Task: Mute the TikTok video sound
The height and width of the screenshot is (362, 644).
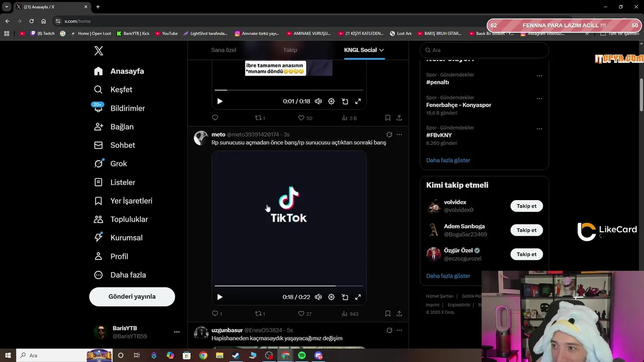Action: [318, 297]
